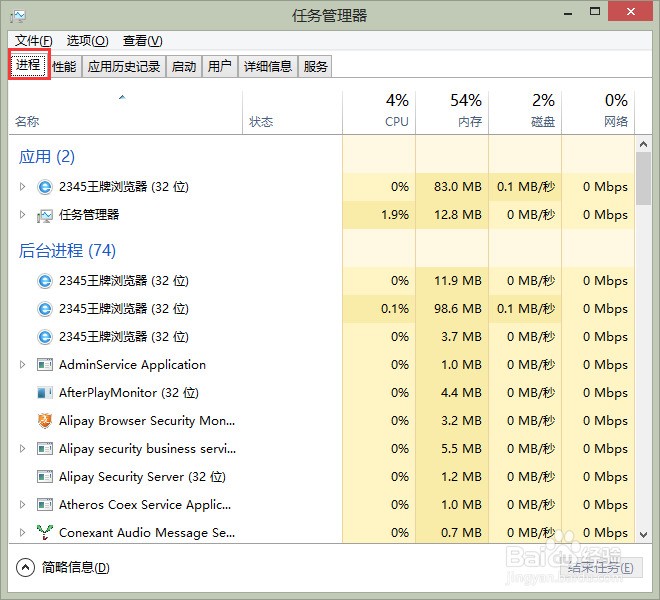This screenshot has height=600, width=660.
Task: Click the vertical scrollbar thumb
Action: click(643, 179)
